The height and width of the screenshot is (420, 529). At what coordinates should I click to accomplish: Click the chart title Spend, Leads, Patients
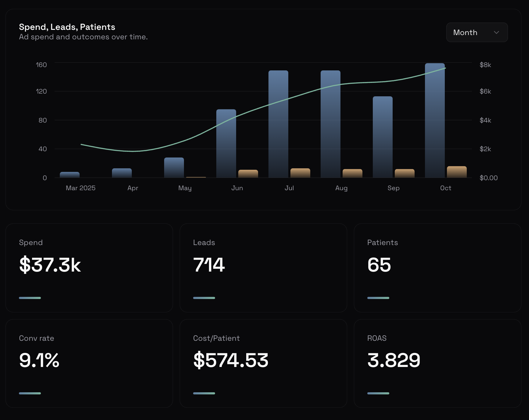click(67, 27)
